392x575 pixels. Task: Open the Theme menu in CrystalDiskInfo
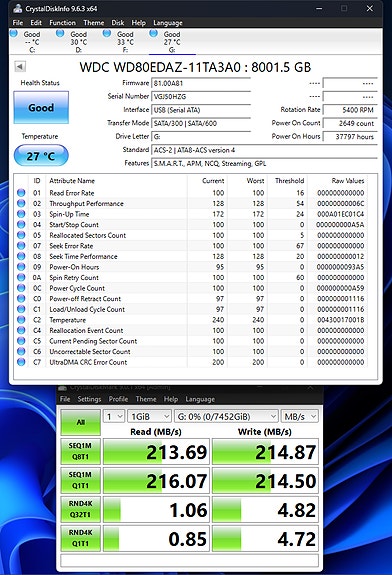[x=94, y=23]
